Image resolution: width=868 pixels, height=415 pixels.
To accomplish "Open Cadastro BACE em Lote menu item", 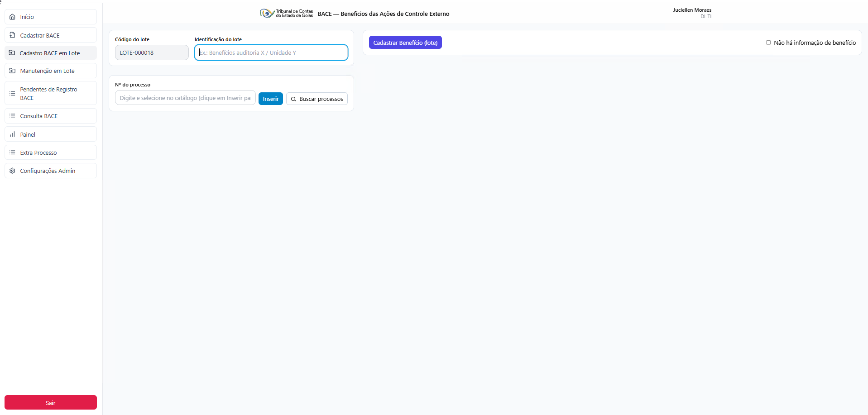I will (50, 53).
